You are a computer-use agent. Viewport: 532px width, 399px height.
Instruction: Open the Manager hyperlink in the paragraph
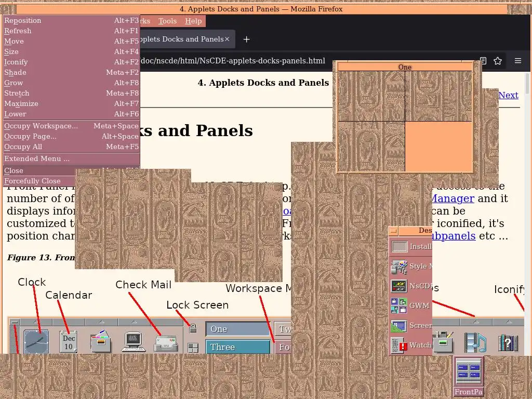[x=453, y=198]
